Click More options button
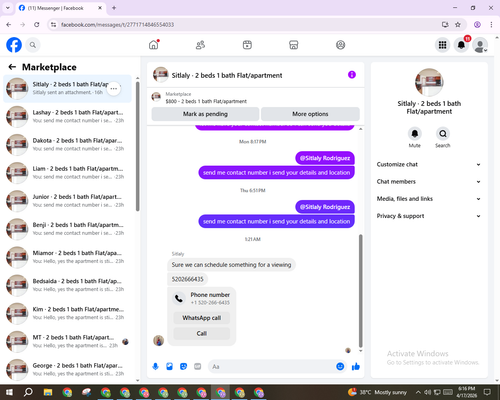The image size is (500, 400). (x=310, y=114)
